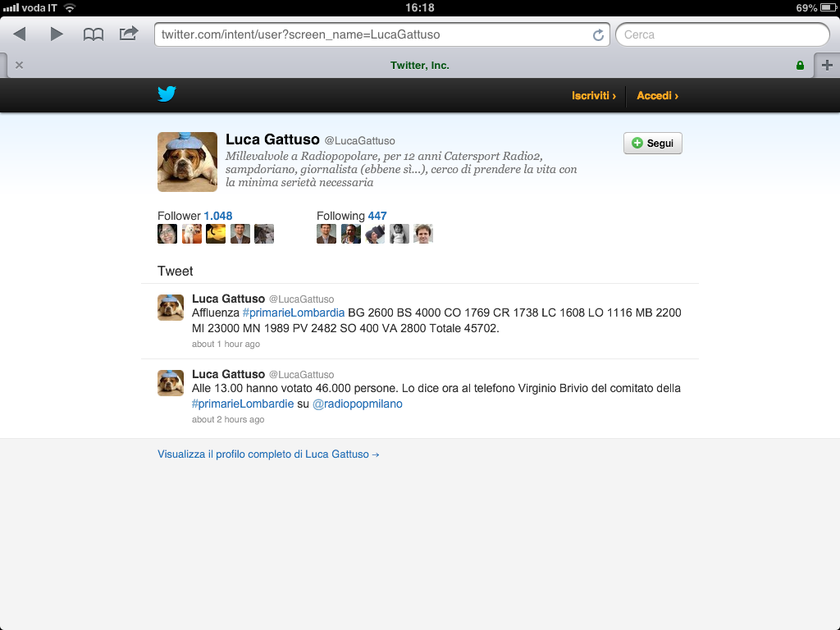Image resolution: width=840 pixels, height=630 pixels.
Task: Click the Wi-Fi icon in the status bar
Action: [x=70, y=7]
